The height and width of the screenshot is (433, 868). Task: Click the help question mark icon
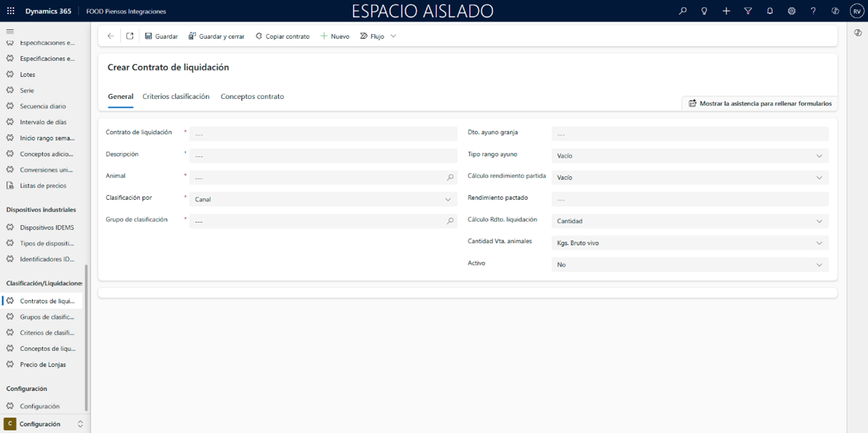(x=813, y=11)
